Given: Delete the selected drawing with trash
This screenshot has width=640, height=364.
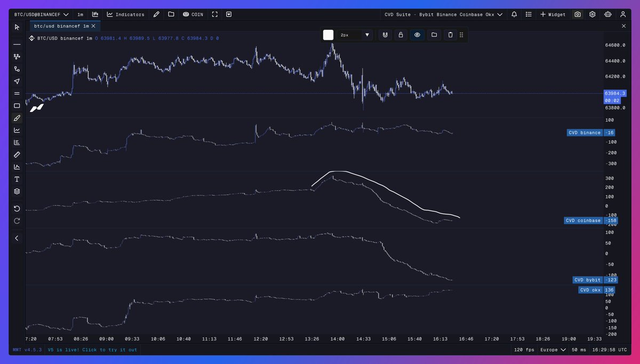Looking at the screenshot, I should point(451,35).
